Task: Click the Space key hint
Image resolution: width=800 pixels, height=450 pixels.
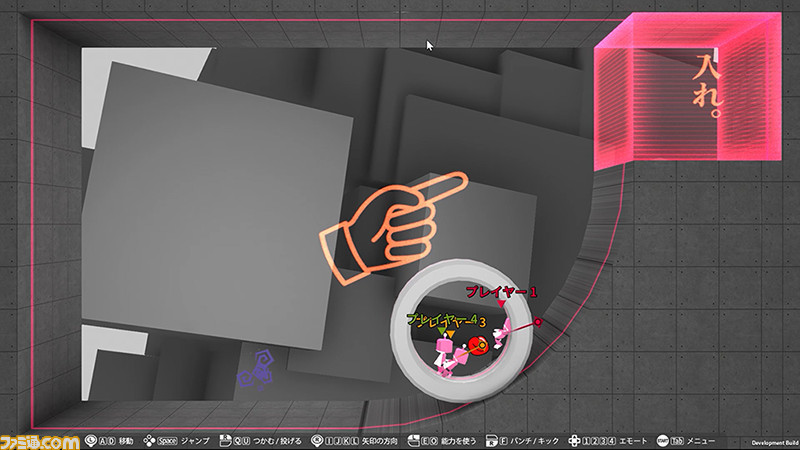Action: [x=167, y=441]
